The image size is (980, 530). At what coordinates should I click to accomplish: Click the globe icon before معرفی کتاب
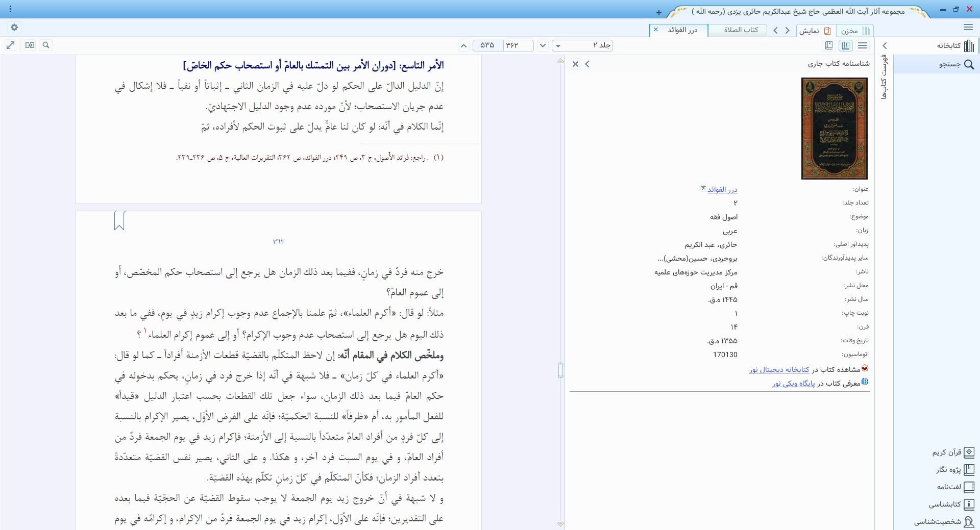pos(865,382)
